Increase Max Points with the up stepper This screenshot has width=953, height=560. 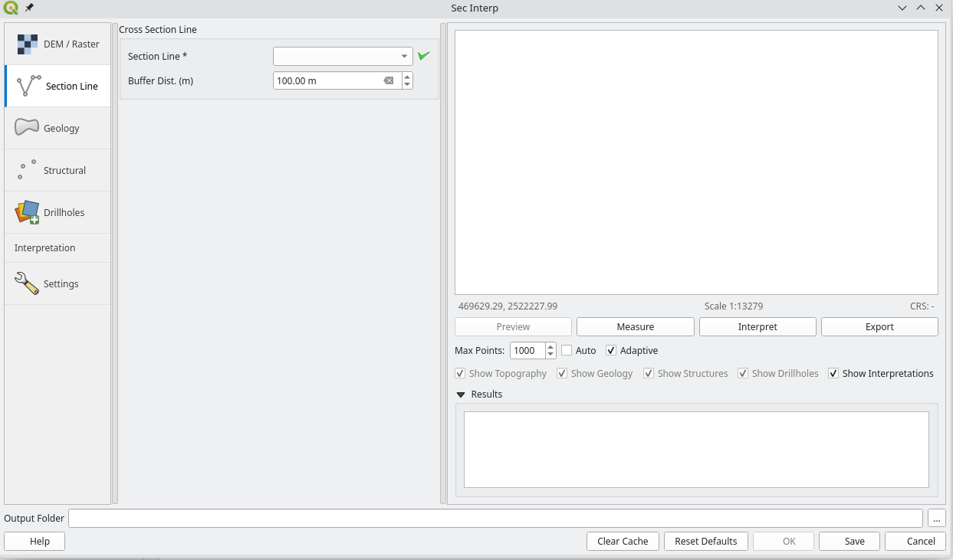550,346
